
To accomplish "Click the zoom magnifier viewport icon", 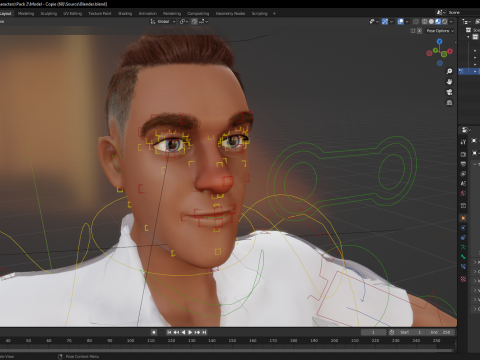I will click(449, 71).
